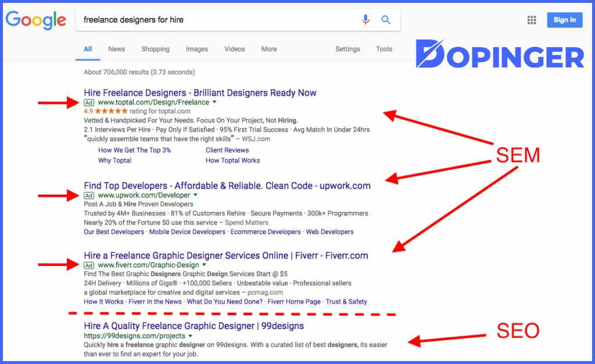Select the All results tab
Image resolution: width=595 pixels, height=364 pixels.
click(88, 49)
